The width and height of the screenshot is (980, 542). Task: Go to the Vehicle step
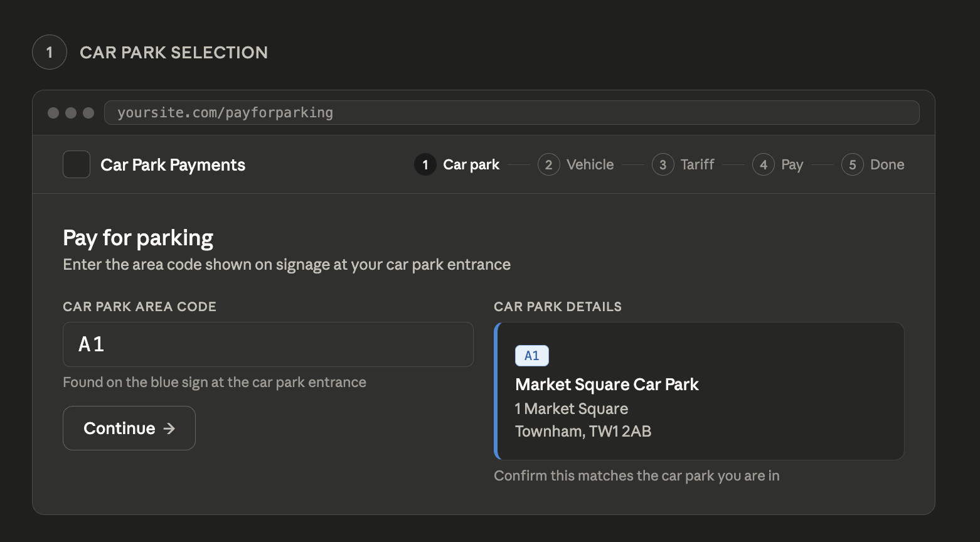(x=576, y=164)
